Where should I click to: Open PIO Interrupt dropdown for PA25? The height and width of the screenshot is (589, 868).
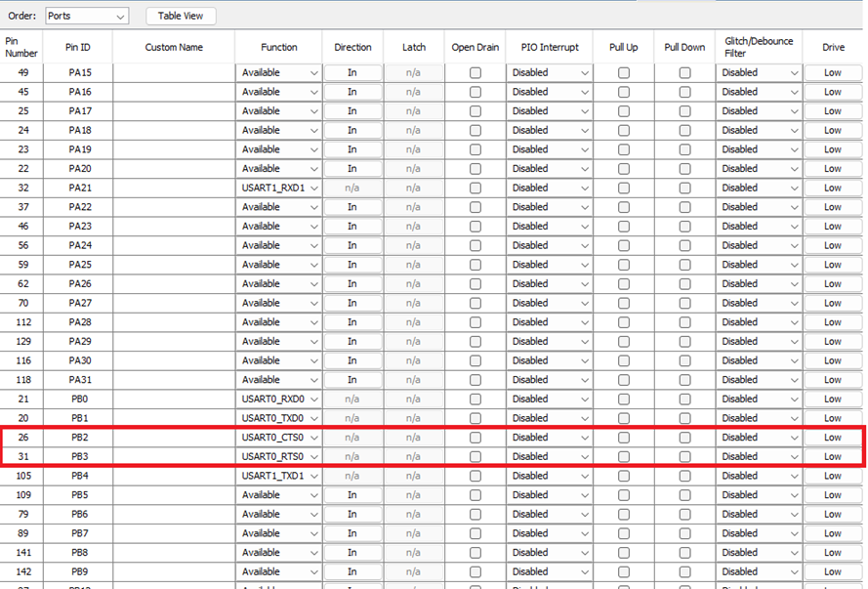[549, 265]
